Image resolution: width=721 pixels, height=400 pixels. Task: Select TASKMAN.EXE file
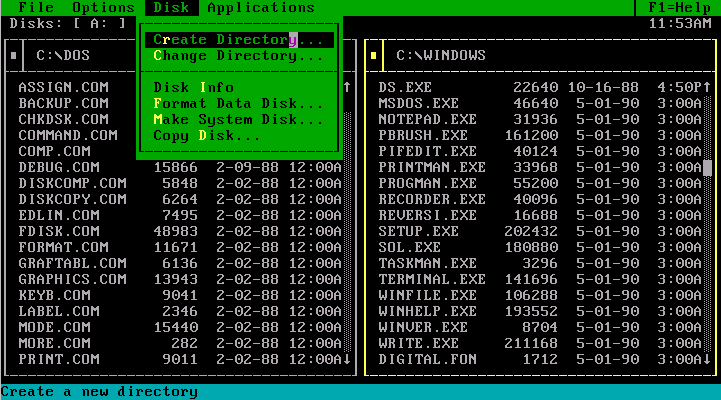click(x=541, y=263)
